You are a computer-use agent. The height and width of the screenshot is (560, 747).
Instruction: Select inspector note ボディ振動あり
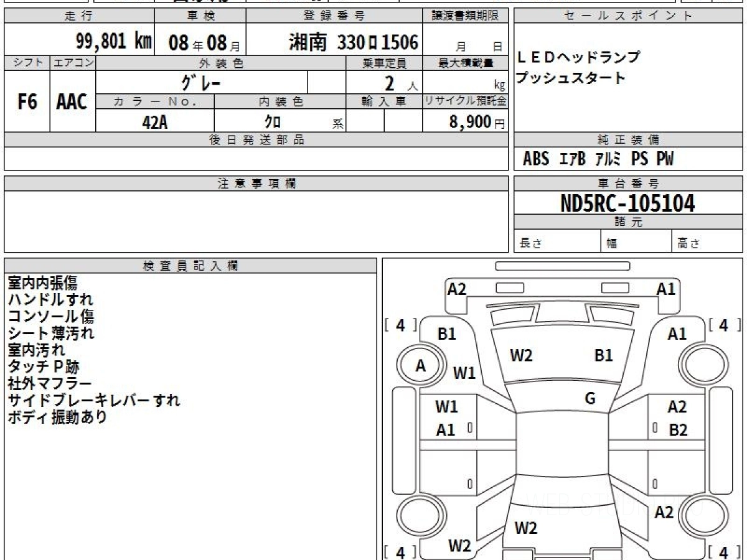point(57,417)
